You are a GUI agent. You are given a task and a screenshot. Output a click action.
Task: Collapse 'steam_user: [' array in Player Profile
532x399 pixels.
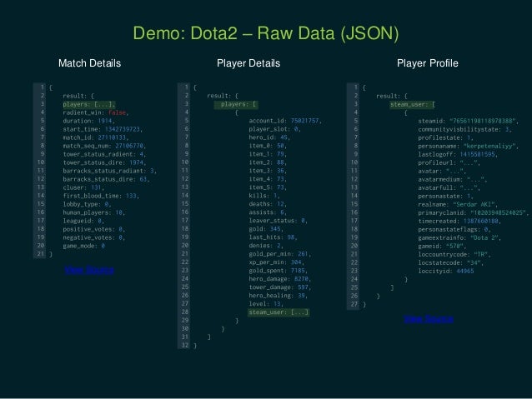coord(412,104)
